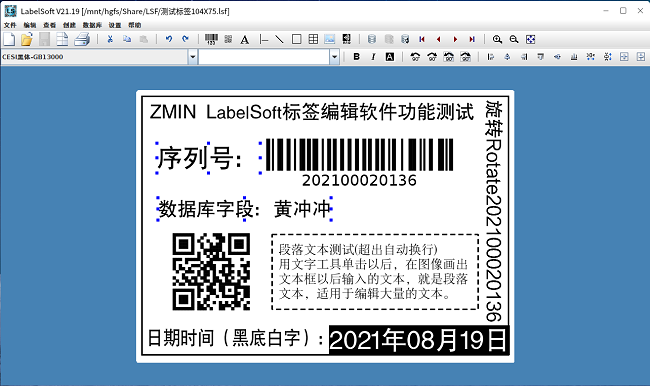Create a new blank label document
This screenshot has height=386, width=650.
[9, 39]
